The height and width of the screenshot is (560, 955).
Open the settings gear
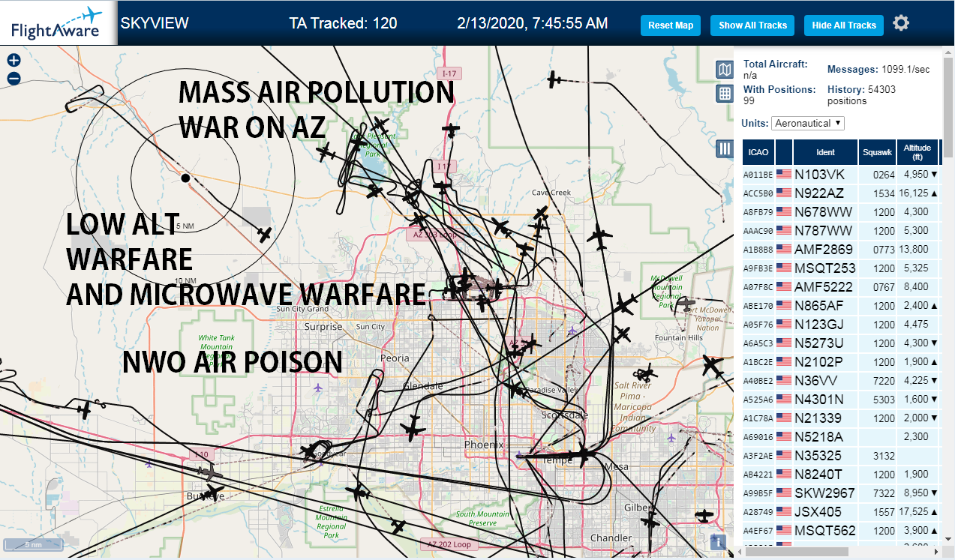tap(901, 23)
